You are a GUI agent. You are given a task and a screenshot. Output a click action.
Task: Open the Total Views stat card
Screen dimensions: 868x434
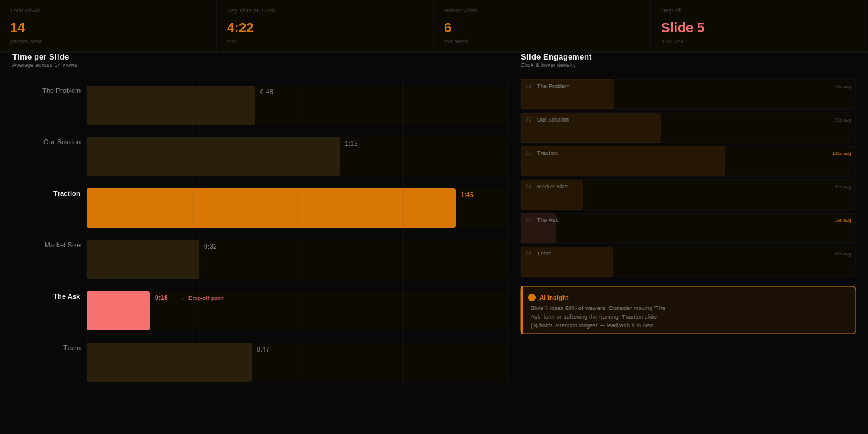pyautogui.click(x=108, y=26)
